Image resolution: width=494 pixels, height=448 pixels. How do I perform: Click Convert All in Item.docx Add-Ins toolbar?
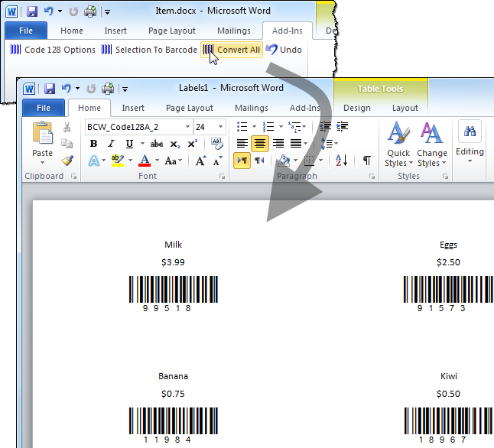(232, 50)
